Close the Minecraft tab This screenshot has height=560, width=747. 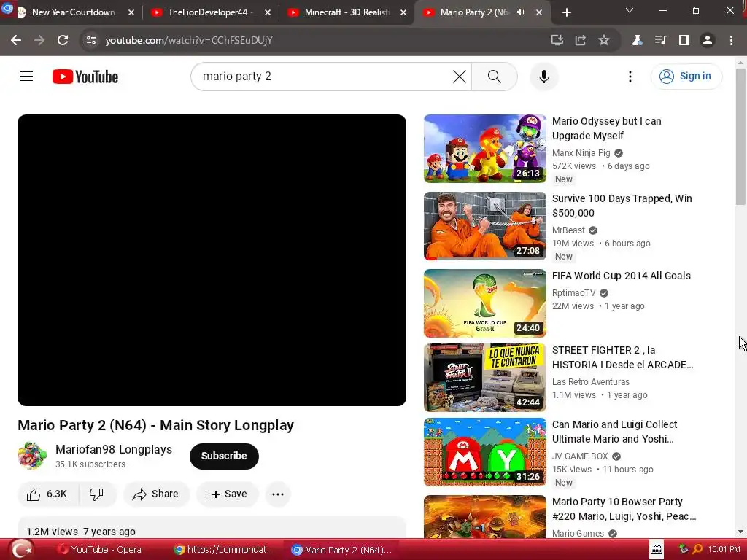coord(403,12)
